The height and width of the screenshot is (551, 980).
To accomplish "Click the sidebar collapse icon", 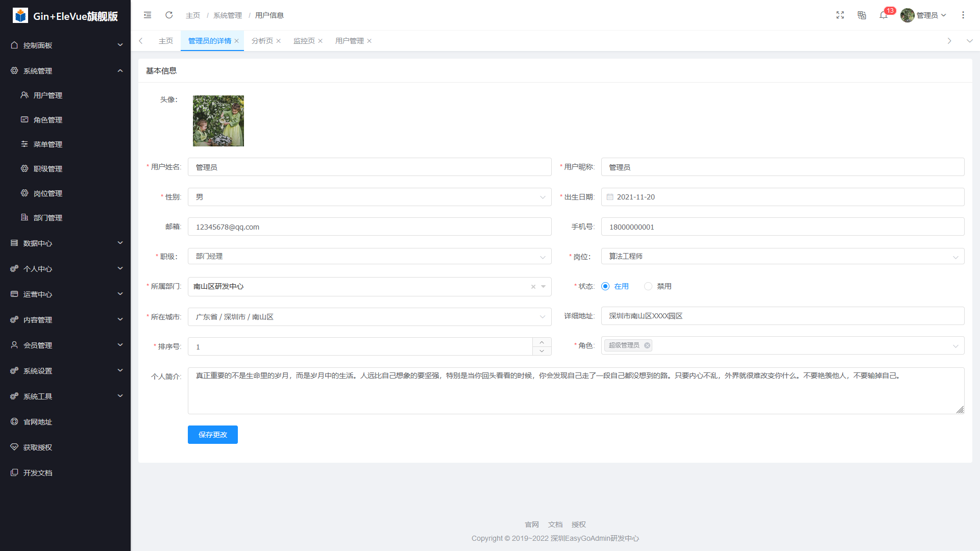I will (x=148, y=15).
